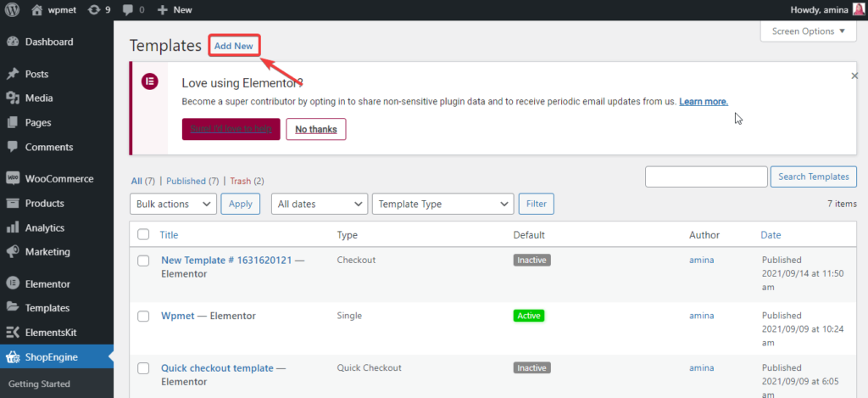This screenshot has height=398, width=868.
Task: Toggle the select-all checkbox in table header
Action: [143, 235]
